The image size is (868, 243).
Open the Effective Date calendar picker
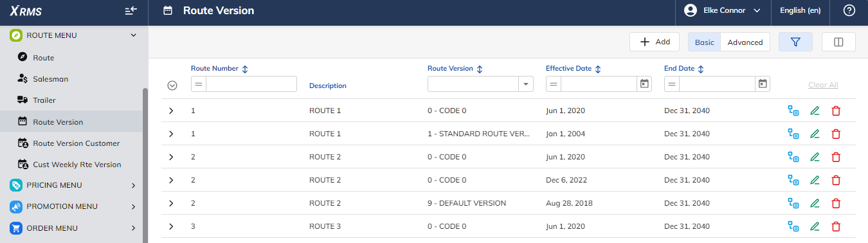pos(644,84)
